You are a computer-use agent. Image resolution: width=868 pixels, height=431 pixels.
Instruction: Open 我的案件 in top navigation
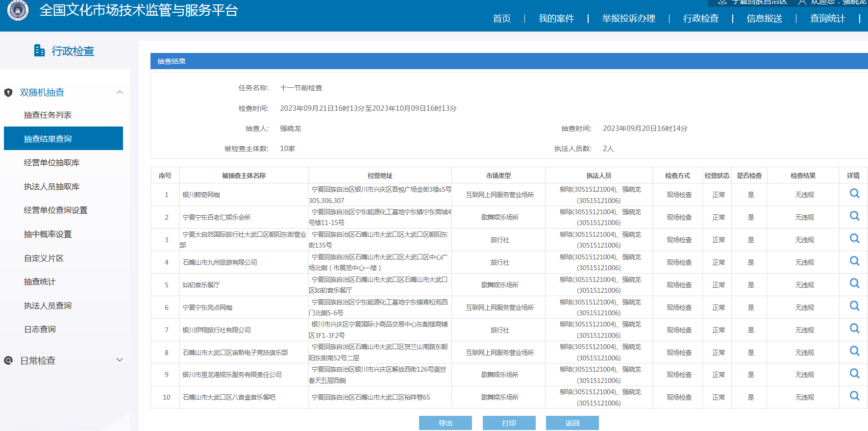pyautogui.click(x=556, y=19)
